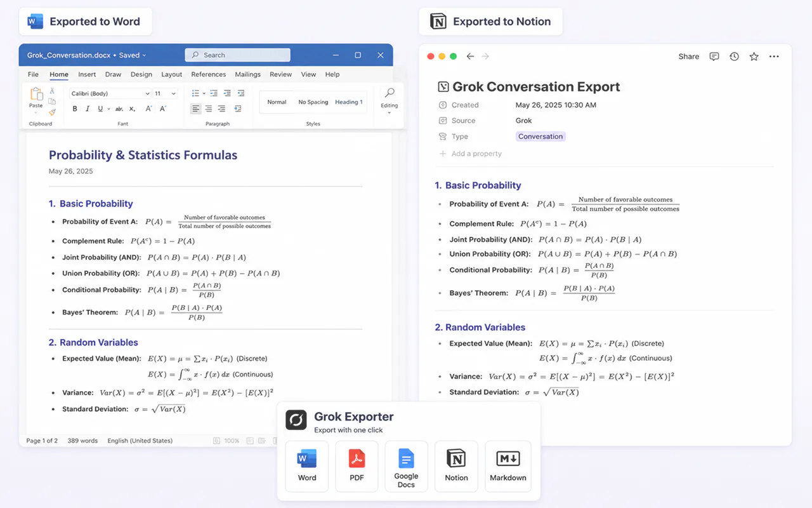Toggle the star favorite in Notion
Viewport: 812px width, 508px height.
tap(754, 57)
